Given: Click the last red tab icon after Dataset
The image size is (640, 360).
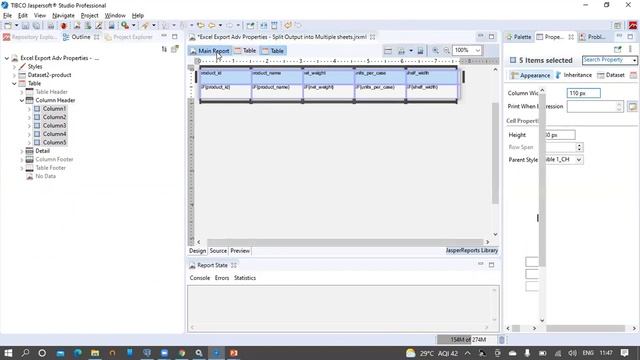Looking at the screenshot, I should click(x=633, y=75).
